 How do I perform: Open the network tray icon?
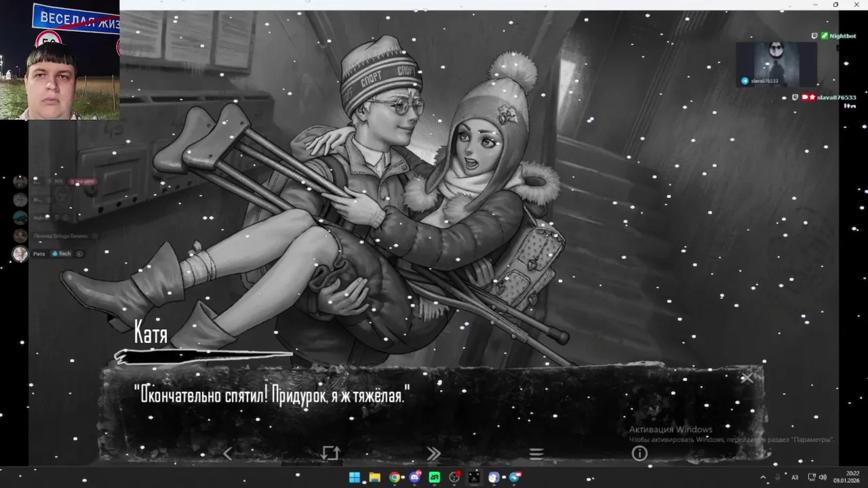click(812, 478)
